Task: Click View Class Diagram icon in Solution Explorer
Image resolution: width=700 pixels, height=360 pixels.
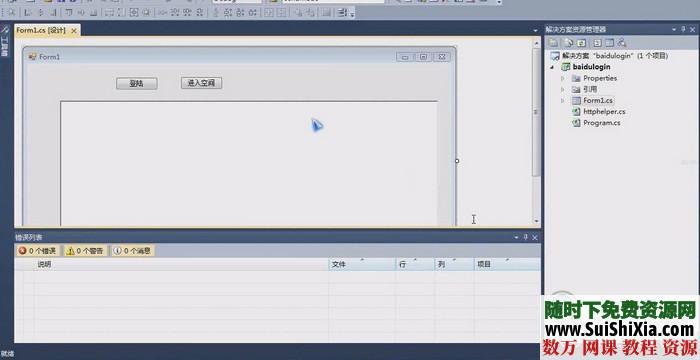Action: (x=621, y=43)
